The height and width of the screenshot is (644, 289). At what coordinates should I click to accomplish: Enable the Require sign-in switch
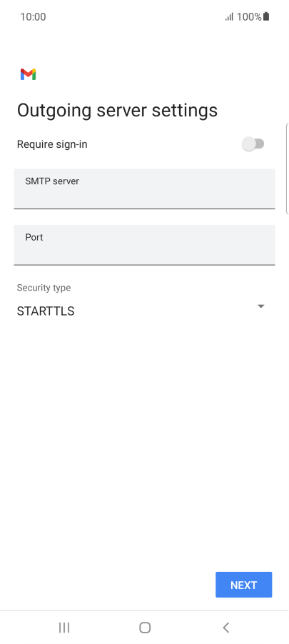(x=253, y=144)
